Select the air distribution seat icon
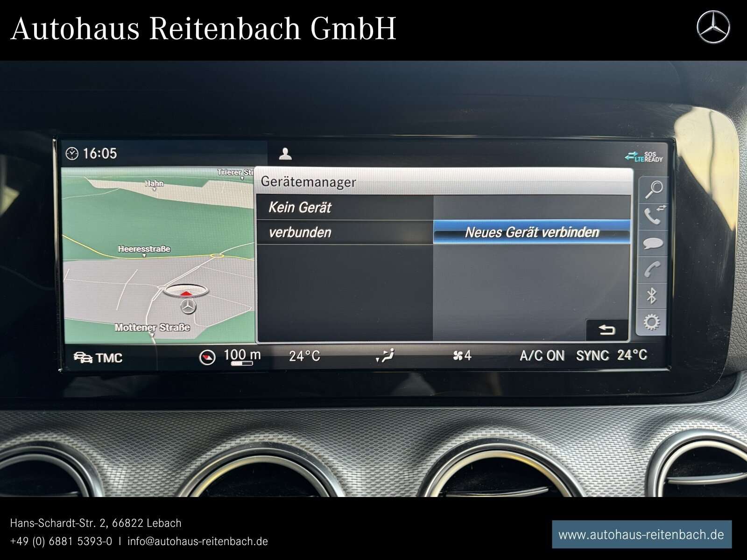The width and height of the screenshot is (747, 560). (x=386, y=356)
